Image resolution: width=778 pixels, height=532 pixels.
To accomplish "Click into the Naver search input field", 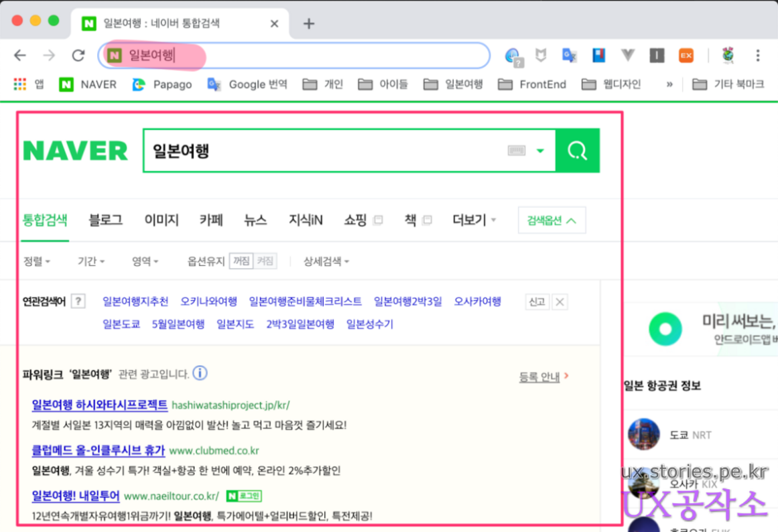I will pyautogui.click(x=322, y=151).
